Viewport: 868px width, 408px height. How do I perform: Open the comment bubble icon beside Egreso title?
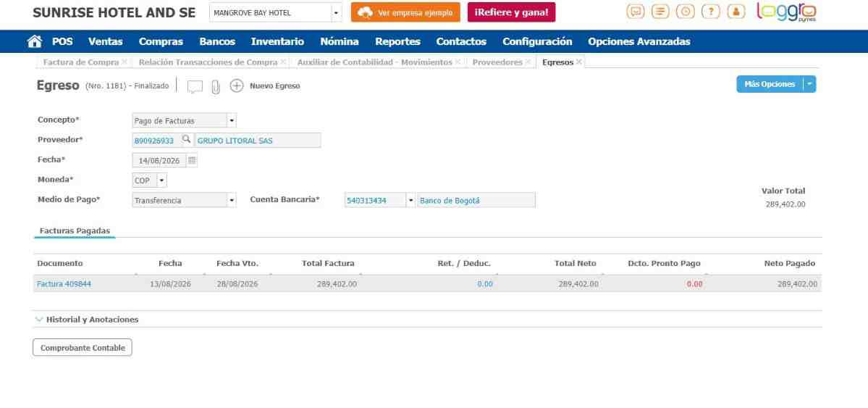coord(195,86)
